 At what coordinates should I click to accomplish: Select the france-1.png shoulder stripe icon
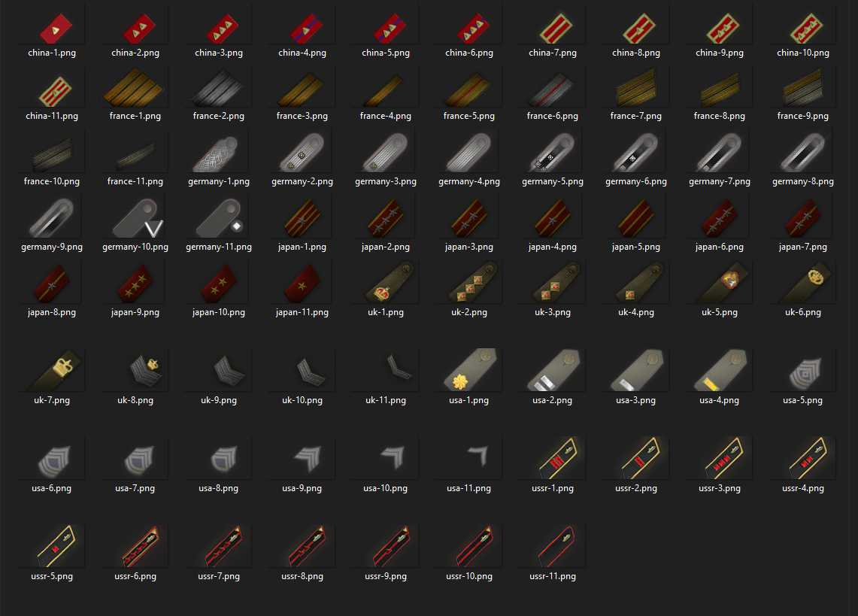tap(133, 88)
